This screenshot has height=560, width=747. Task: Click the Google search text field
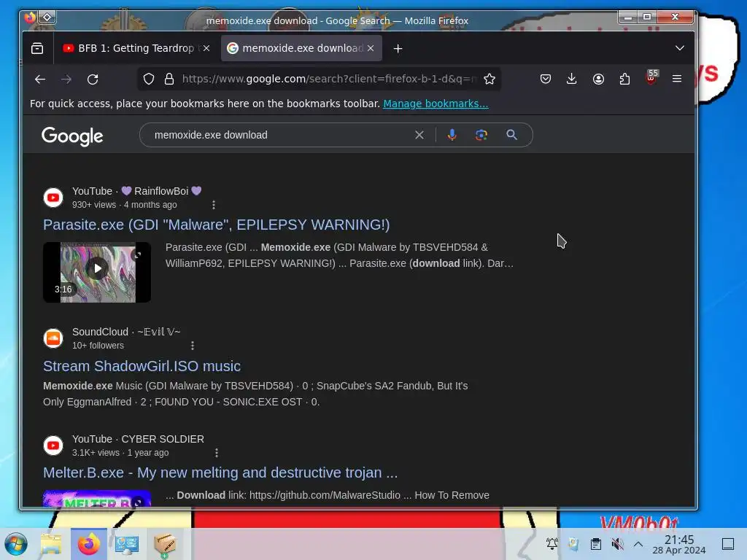click(281, 135)
